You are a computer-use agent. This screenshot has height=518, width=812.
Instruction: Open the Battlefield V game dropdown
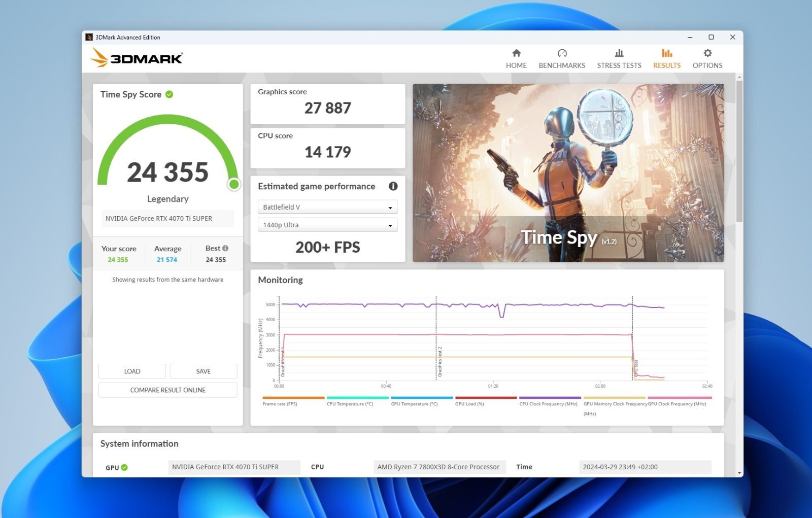[x=328, y=207]
